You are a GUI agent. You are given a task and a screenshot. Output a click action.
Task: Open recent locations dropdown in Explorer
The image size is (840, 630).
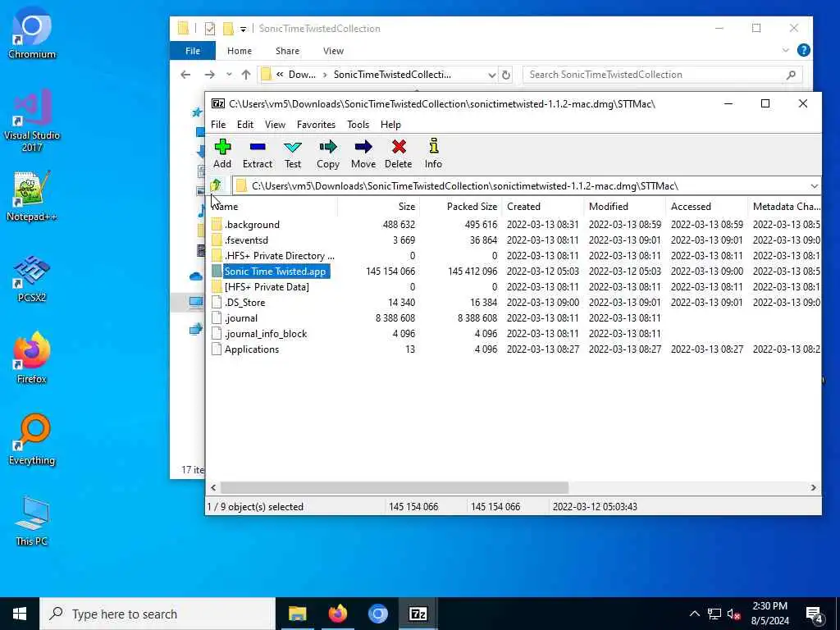point(229,75)
